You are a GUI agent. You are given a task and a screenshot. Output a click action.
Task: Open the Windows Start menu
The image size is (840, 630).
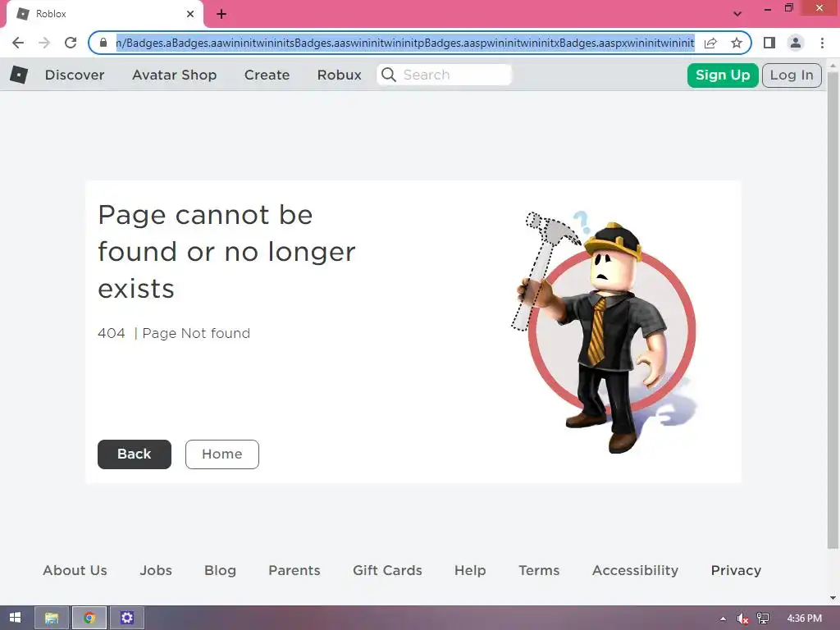(x=15, y=618)
